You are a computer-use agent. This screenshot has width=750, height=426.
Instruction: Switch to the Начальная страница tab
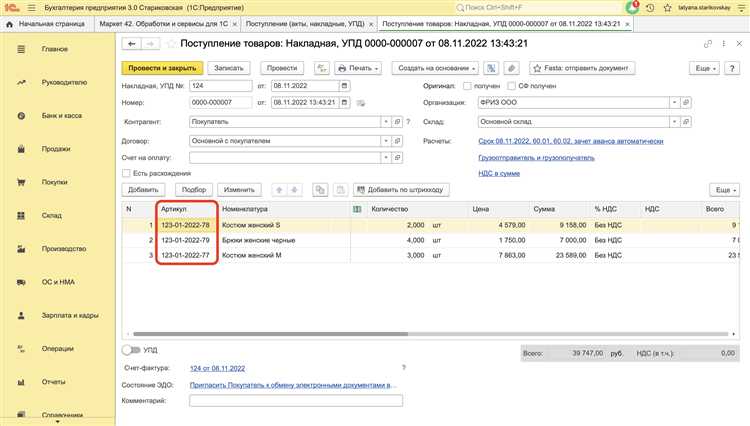tap(47, 24)
